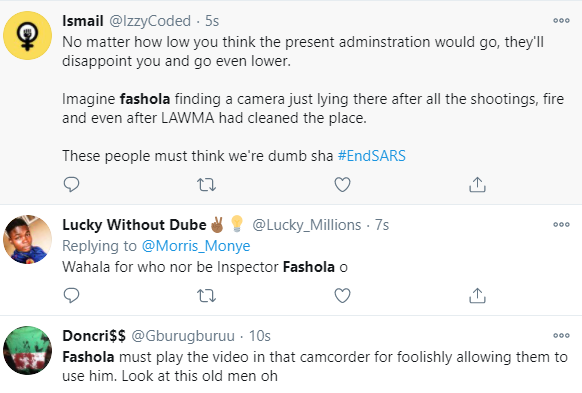
Task: Open more options for Ismail's tweet
Action: 561,20
